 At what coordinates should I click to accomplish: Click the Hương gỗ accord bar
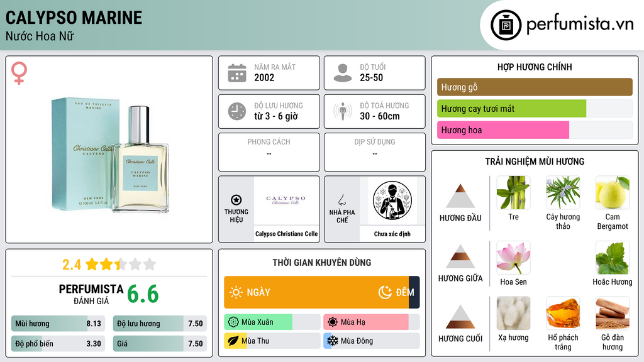[535, 87]
